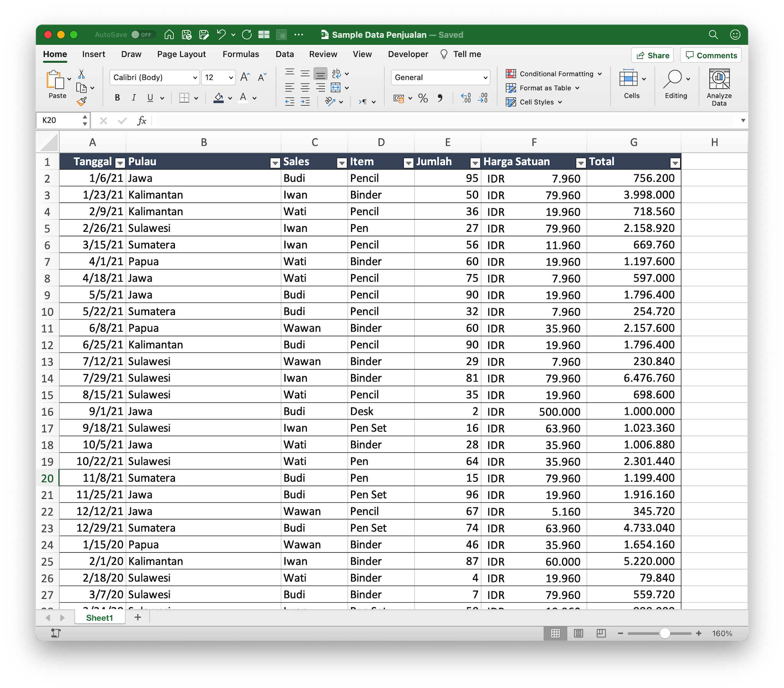
Task: Switch to the Formulas ribbon tab
Action: (240, 54)
